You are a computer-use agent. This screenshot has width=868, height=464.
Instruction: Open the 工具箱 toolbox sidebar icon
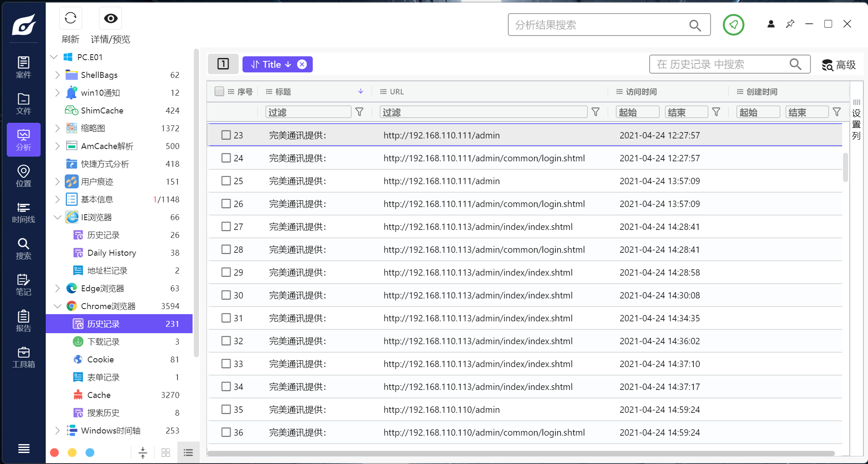pyautogui.click(x=23, y=358)
